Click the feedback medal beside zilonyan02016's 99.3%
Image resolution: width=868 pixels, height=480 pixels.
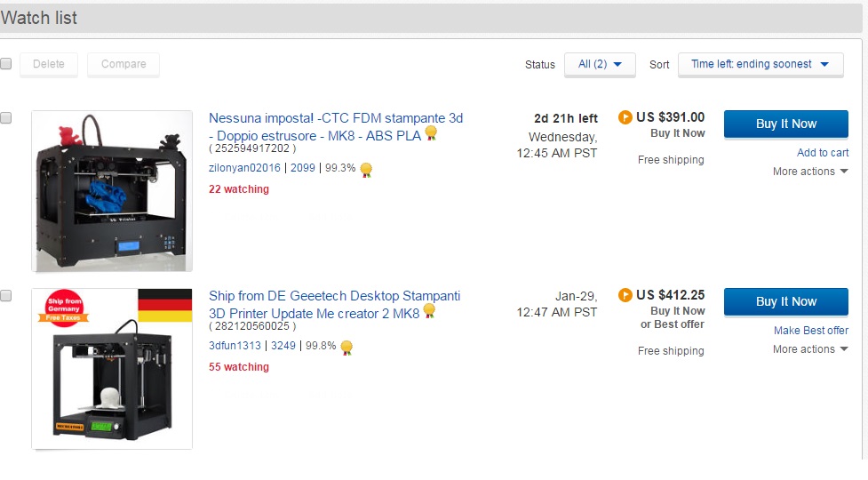pyautogui.click(x=365, y=169)
